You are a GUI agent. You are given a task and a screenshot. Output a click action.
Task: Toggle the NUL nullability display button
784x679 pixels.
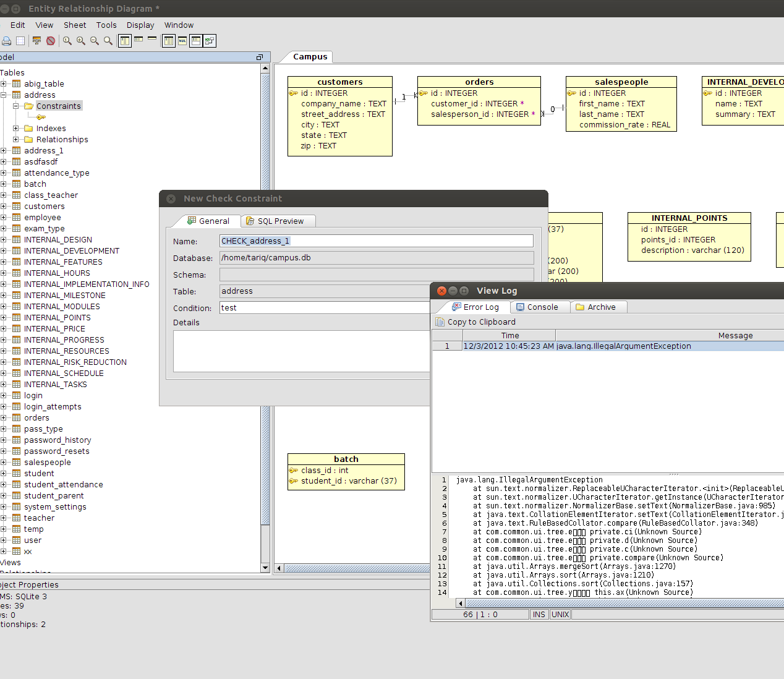click(182, 41)
